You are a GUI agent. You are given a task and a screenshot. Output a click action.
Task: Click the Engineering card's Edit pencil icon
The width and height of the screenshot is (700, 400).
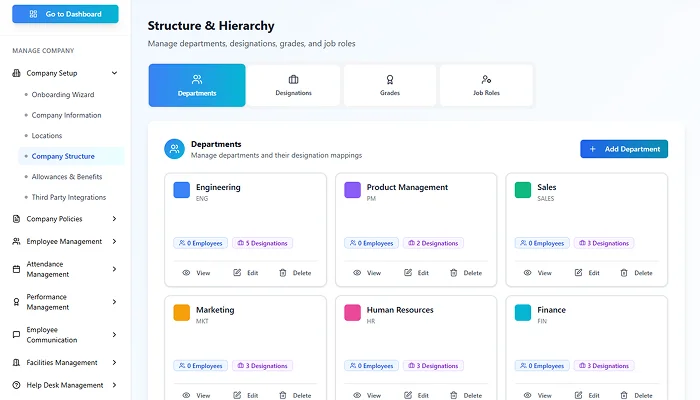(237, 273)
